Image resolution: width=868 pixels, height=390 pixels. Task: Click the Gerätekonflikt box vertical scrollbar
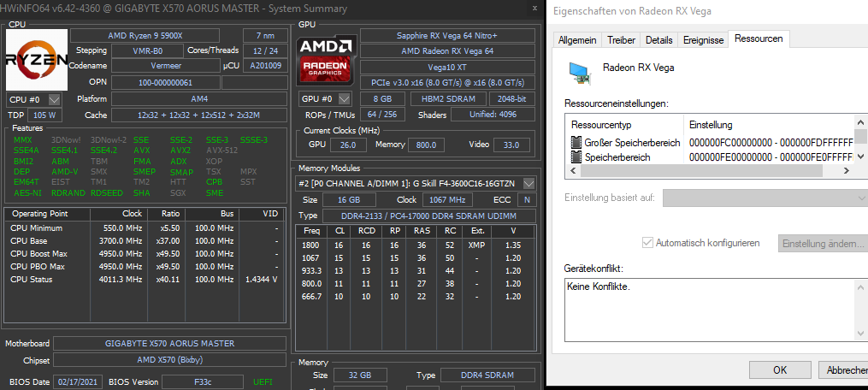coord(861,310)
